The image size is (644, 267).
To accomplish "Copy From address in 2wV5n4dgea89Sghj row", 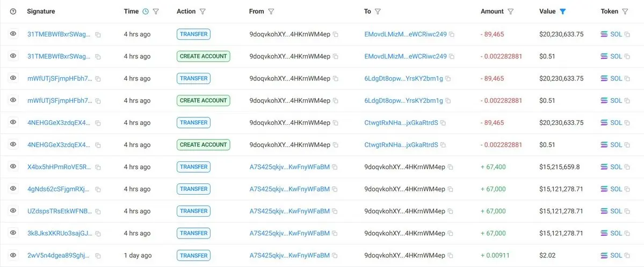I will (335, 256).
